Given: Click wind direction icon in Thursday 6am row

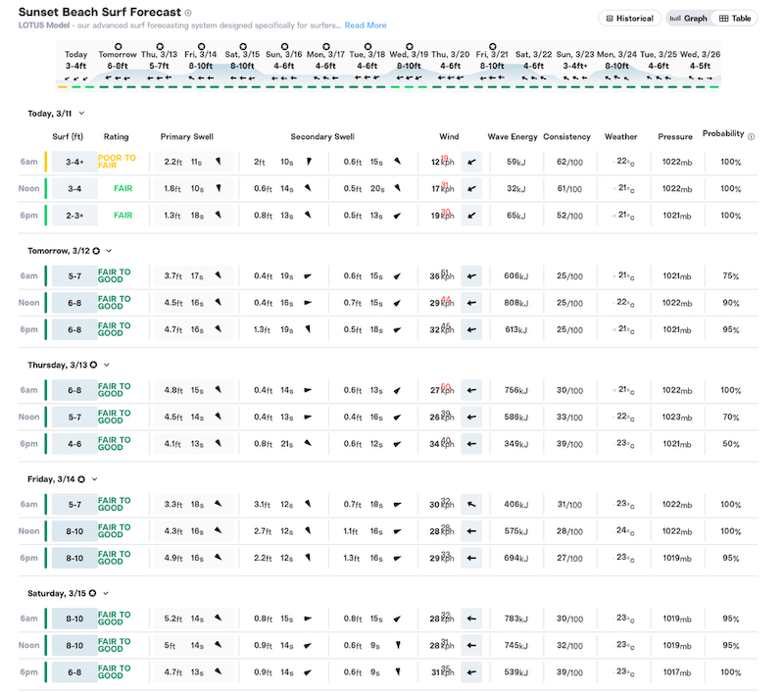Looking at the screenshot, I should [471, 390].
